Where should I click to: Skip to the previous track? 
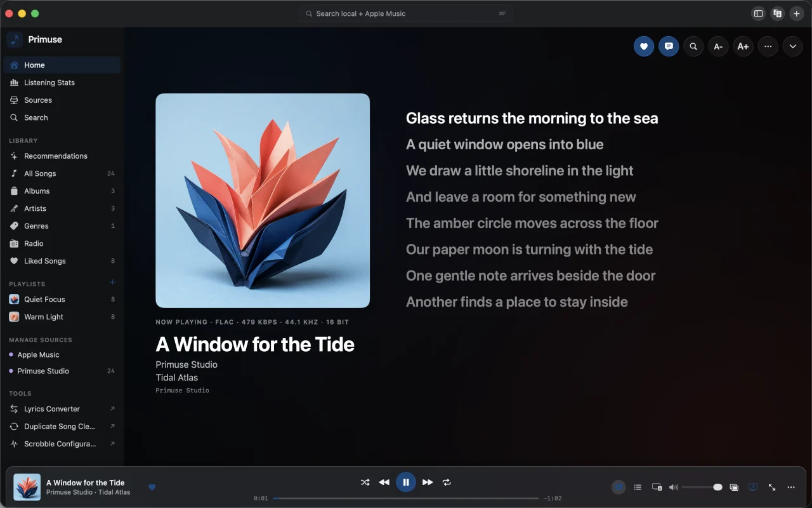(384, 483)
